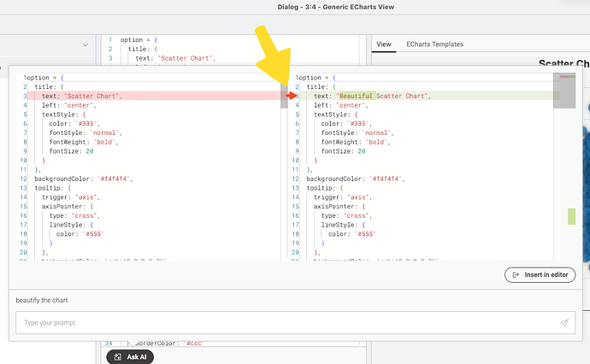Click fontWeight: 'bold' in left diff pane
This screenshot has height=364, width=590.
84,142
